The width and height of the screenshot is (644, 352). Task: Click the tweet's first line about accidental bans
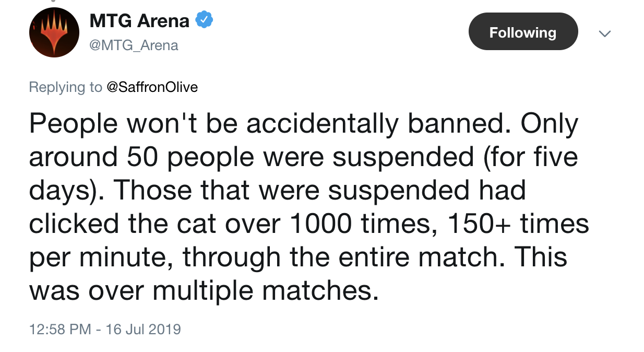pos(304,124)
